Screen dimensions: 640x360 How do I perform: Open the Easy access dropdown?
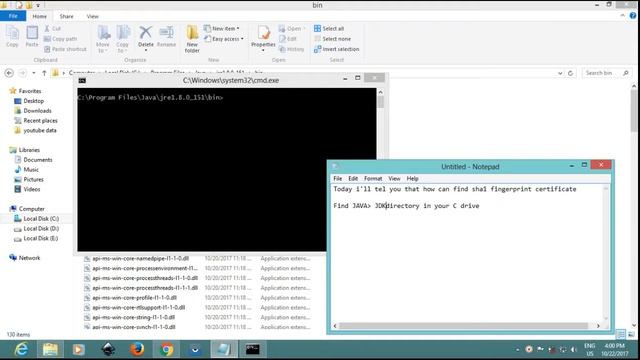coord(224,39)
